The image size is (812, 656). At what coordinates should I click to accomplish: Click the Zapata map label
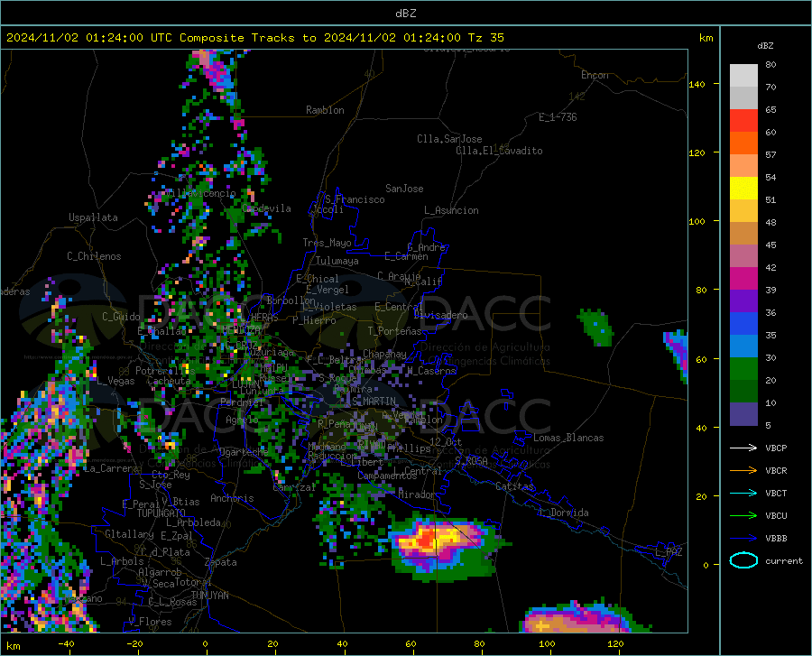click(x=221, y=562)
